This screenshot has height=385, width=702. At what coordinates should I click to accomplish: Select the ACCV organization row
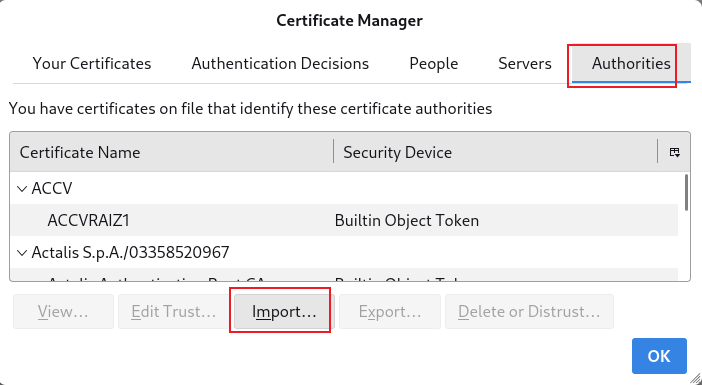coord(344,188)
